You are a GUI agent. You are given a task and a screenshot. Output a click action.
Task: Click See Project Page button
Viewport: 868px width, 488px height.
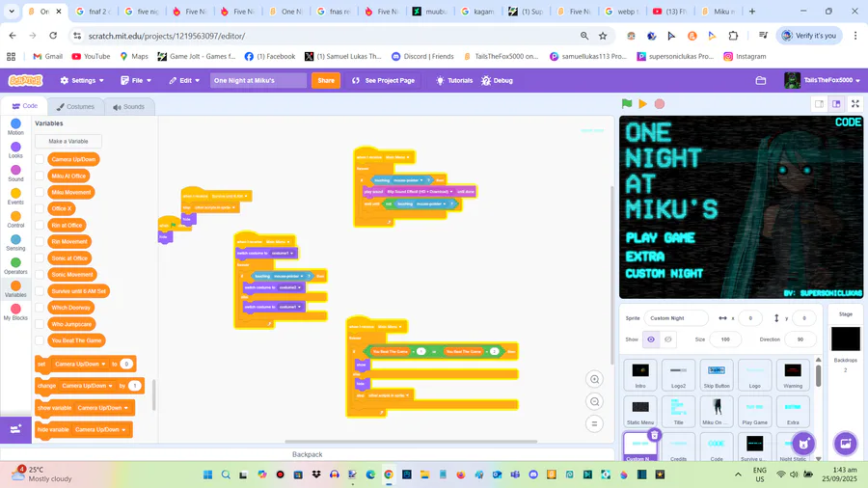383,81
